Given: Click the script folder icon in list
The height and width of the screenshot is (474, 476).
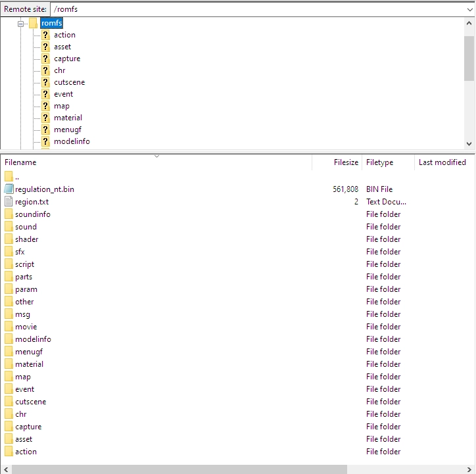Looking at the screenshot, I should tap(9, 264).
